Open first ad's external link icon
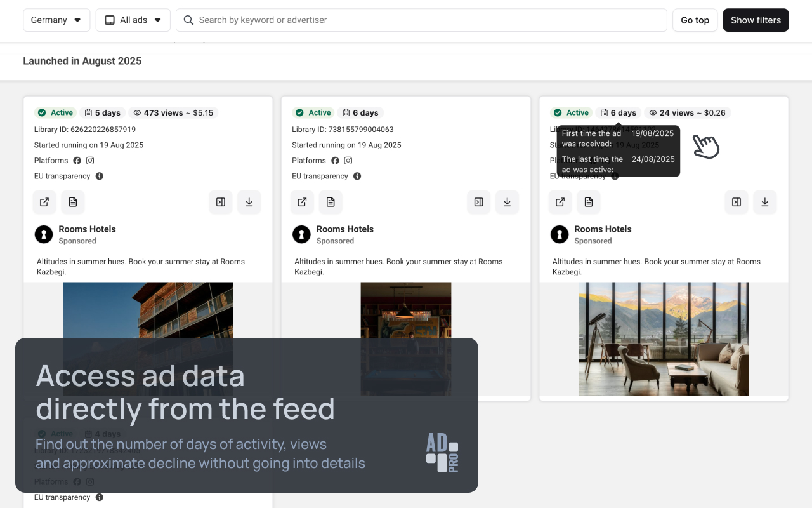 pos(44,203)
